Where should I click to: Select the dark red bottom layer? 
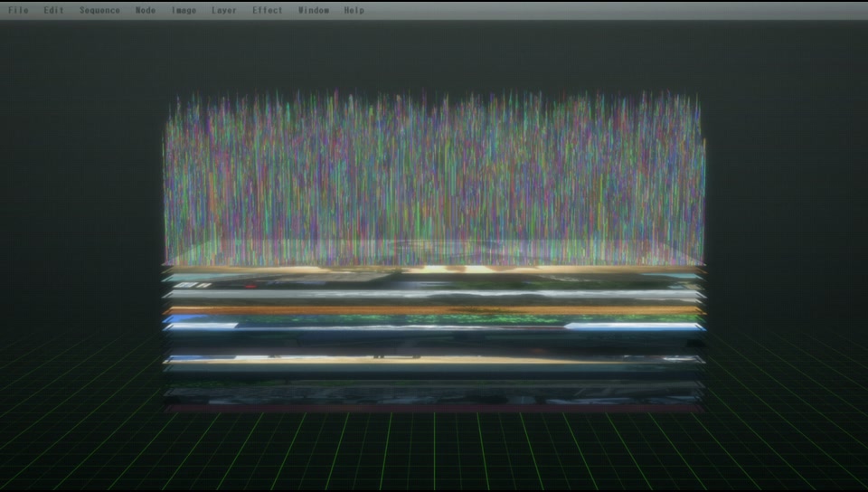434,409
